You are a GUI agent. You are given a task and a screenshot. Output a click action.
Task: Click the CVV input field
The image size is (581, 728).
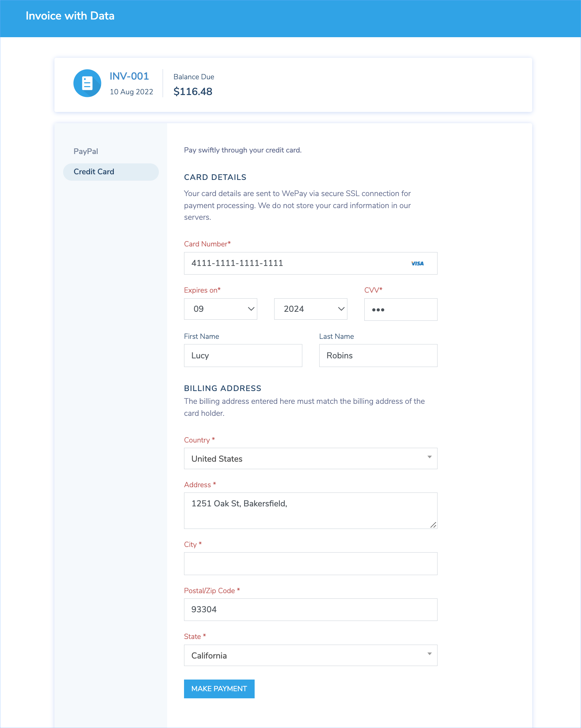[x=401, y=310]
